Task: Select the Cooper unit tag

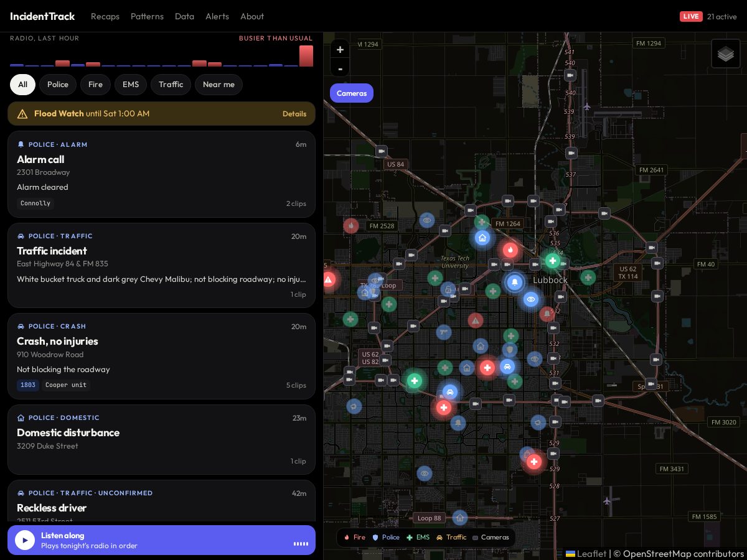Action: pos(66,385)
